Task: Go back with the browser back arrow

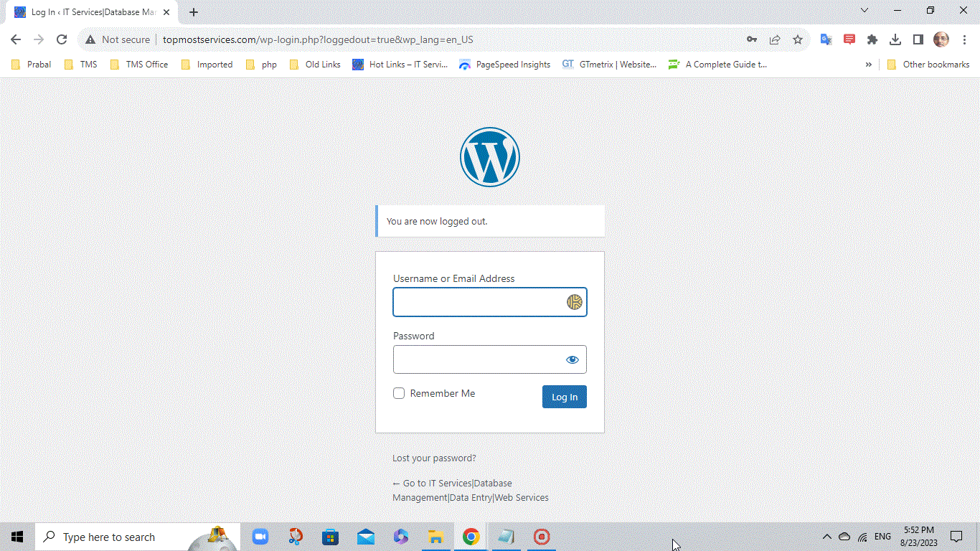Action: point(16,39)
